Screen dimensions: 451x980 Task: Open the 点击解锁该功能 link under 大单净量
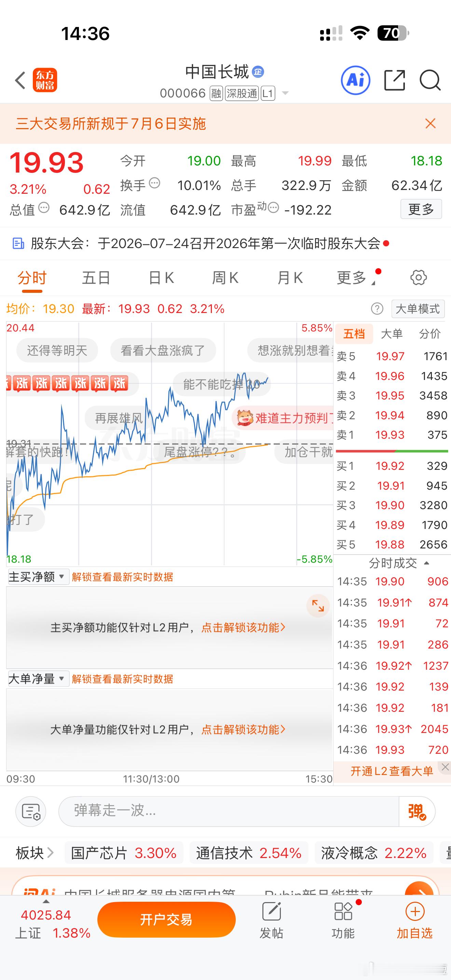tap(243, 729)
